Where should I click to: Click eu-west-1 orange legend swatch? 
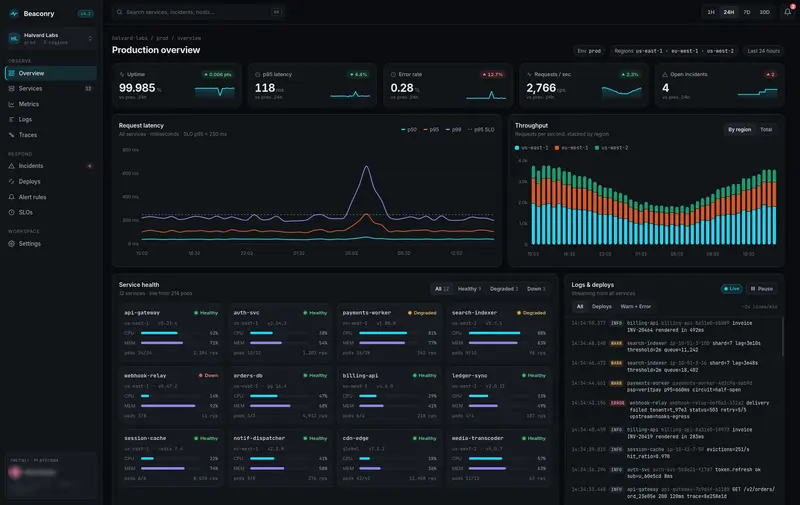point(557,148)
